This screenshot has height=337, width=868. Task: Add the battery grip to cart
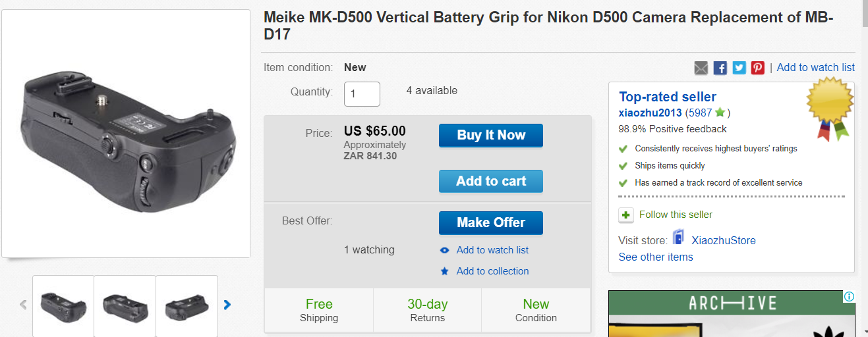point(491,181)
